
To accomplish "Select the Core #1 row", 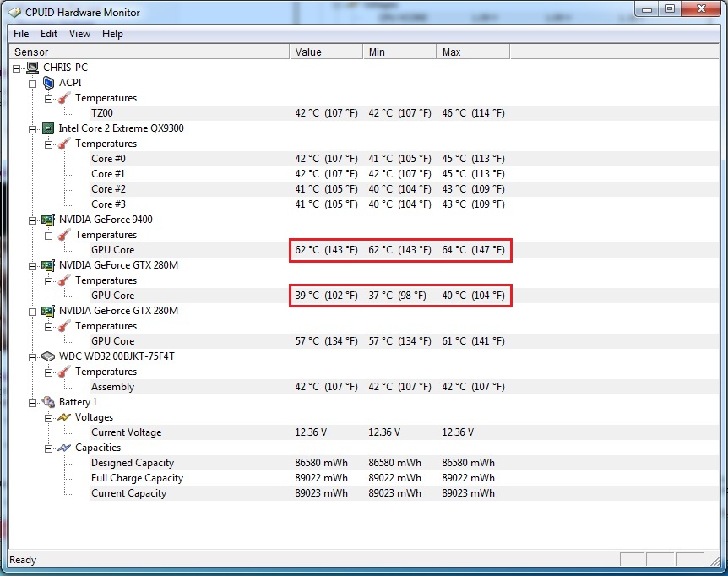I will [x=404, y=174].
